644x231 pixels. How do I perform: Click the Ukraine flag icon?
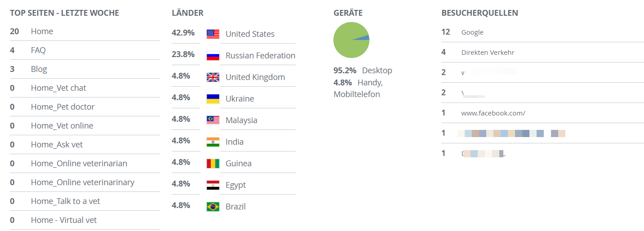(213, 99)
